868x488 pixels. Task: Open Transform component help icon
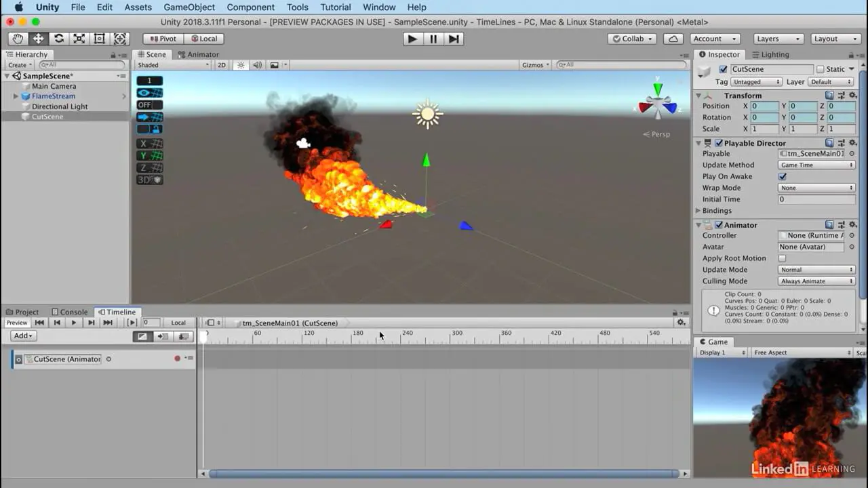click(829, 96)
